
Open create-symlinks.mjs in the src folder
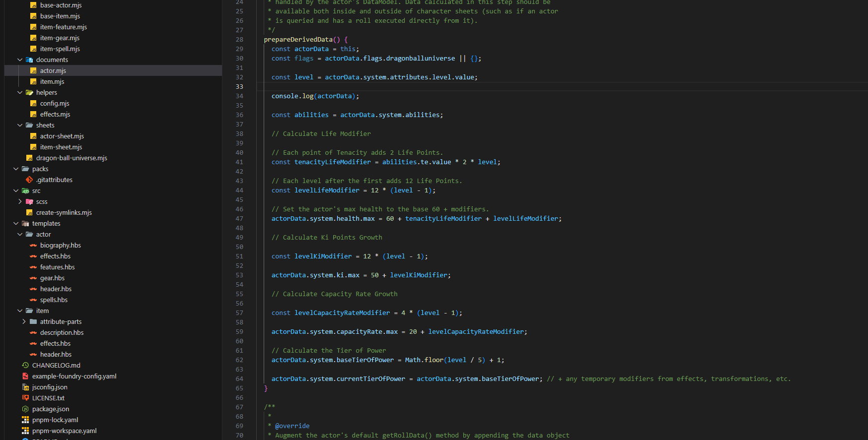point(64,212)
